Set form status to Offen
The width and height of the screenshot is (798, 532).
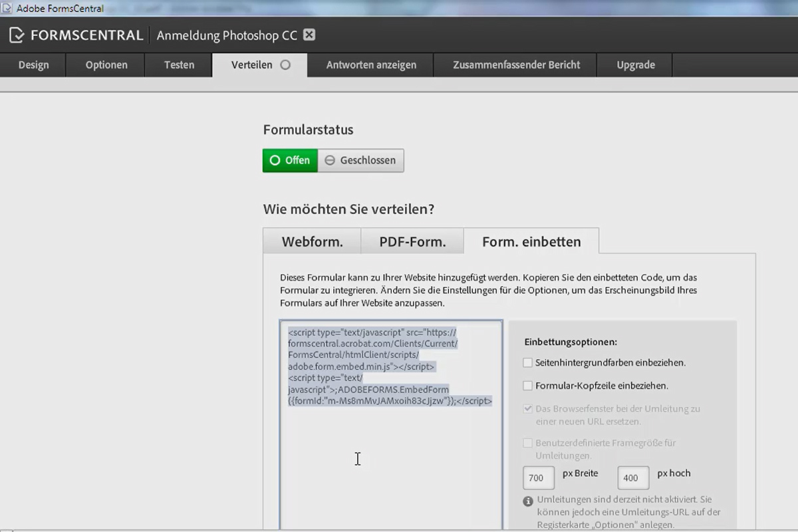coord(290,160)
